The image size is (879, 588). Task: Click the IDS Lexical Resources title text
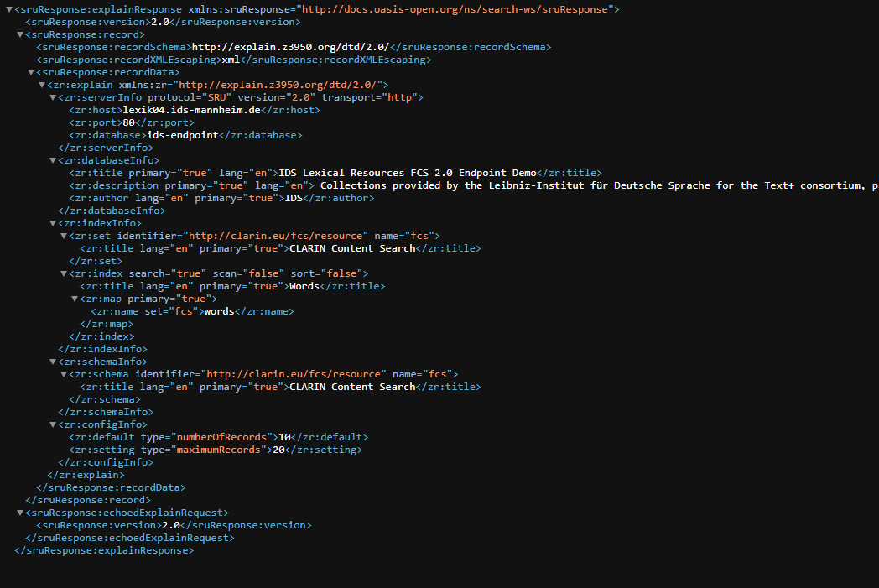click(408, 173)
